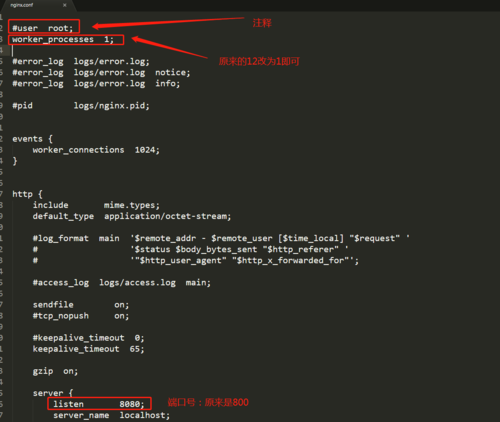Place cursor on '#user root;' line
500x422 pixels.
tap(43, 28)
